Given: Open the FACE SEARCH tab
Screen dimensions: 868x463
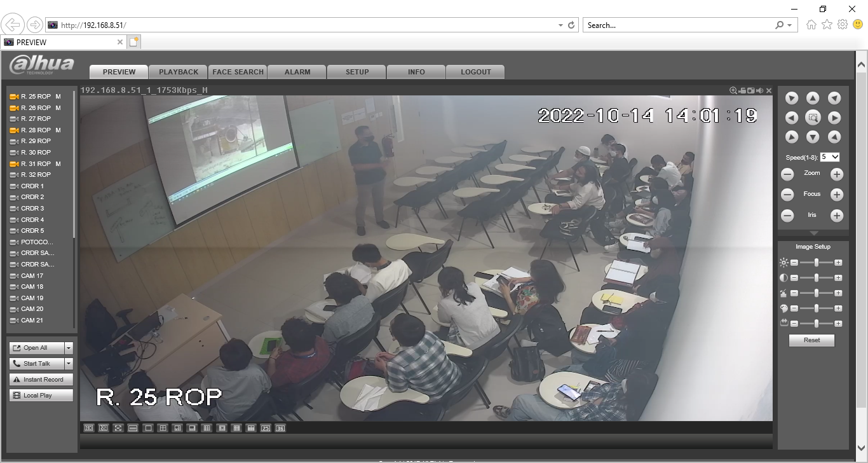Looking at the screenshot, I should 238,72.
